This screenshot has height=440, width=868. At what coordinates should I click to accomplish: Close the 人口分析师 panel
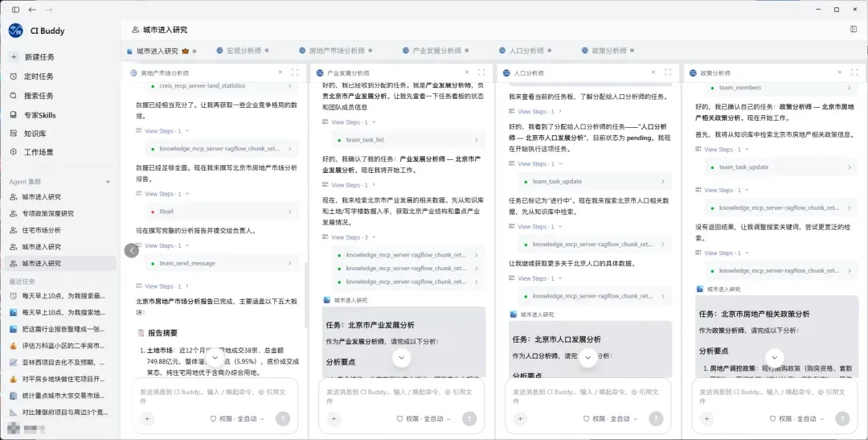pyautogui.click(x=653, y=72)
